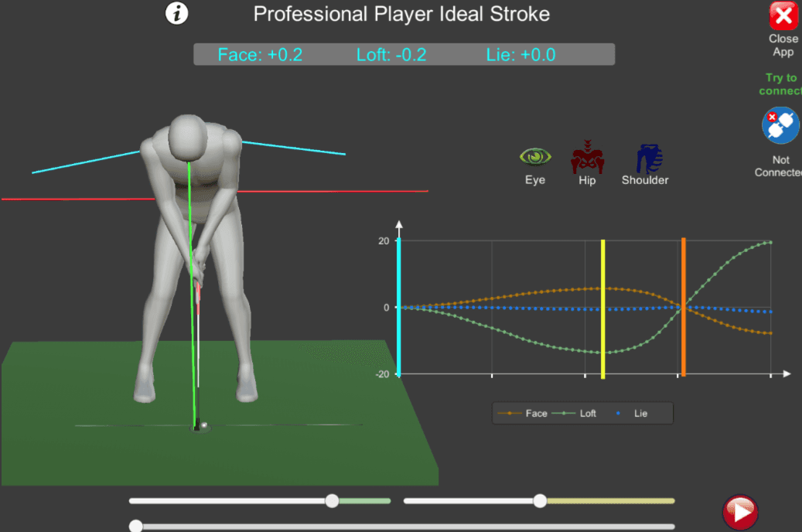Click the green-tinted slider's handle
This screenshot has width=802, height=532.
tap(332, 501)
